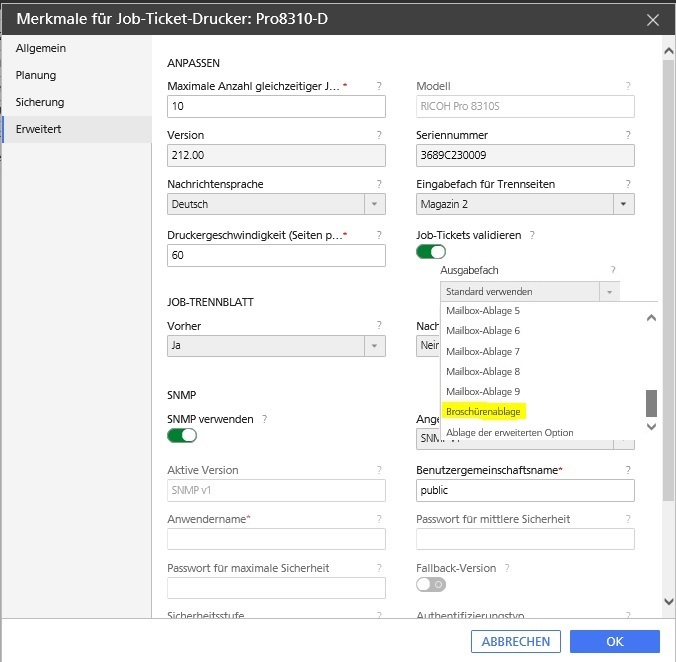The width and height of the screenshot is (676, 662).
Task: Click help icon for Eingabefach für Trennseiten
Action: tap(628, 184)
